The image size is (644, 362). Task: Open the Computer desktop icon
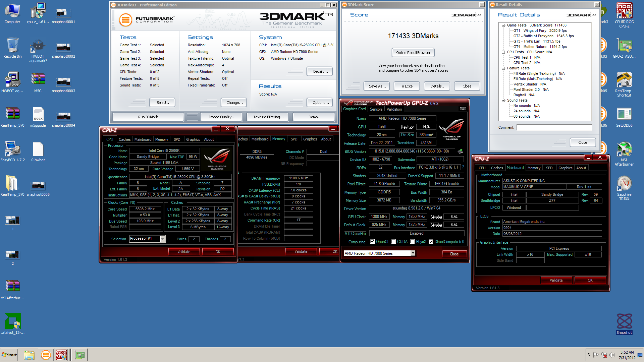pos(12,13)
